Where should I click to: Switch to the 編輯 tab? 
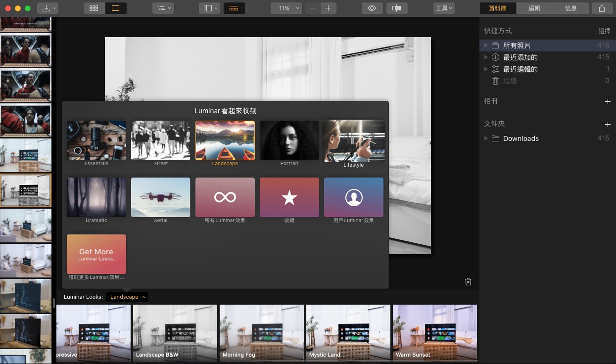click(534, 8)
